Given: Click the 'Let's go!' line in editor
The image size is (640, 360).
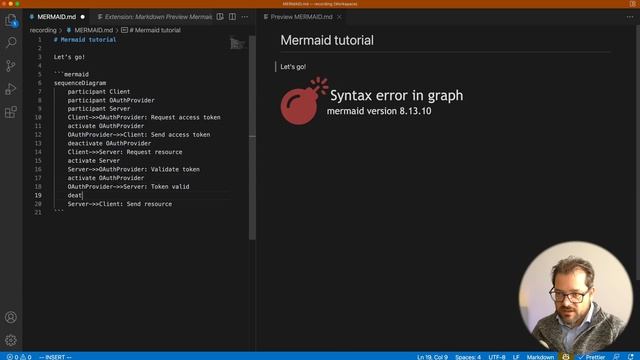Looking at the screenshot, I should pyautogui.click(x=69, y=57).
